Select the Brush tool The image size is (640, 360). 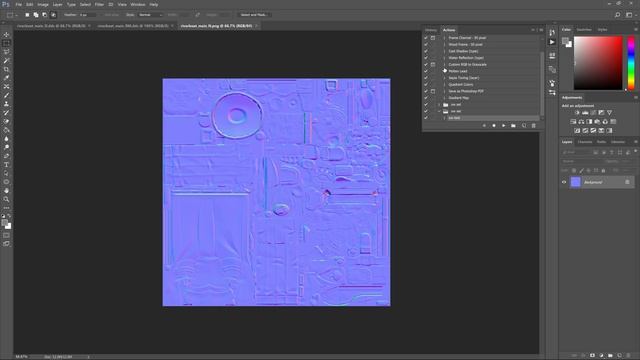coord(6,95)
